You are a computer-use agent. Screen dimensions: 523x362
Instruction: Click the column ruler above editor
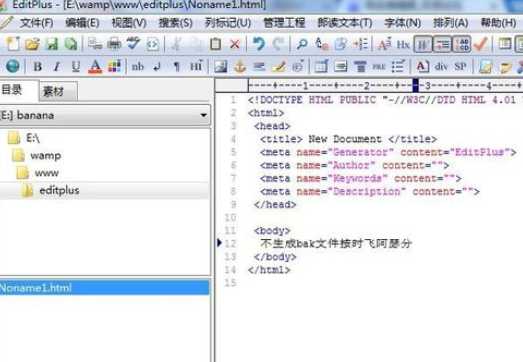tap(385, 86)
